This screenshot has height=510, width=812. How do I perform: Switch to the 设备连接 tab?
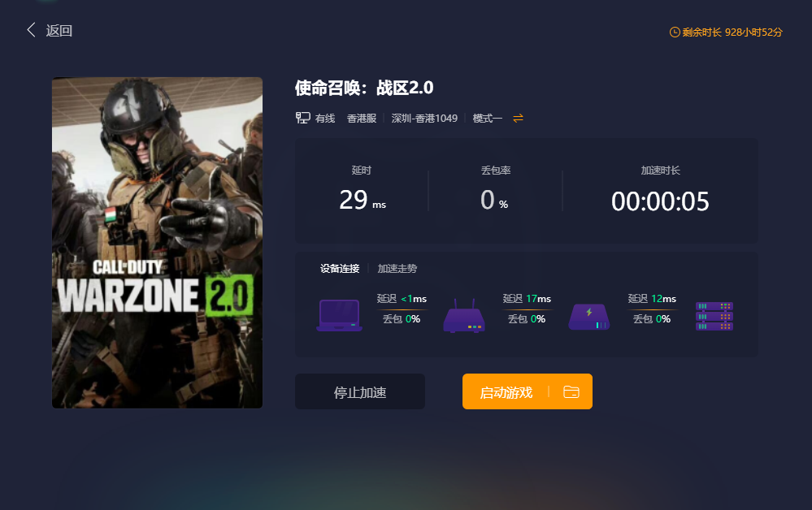point(340,269)
